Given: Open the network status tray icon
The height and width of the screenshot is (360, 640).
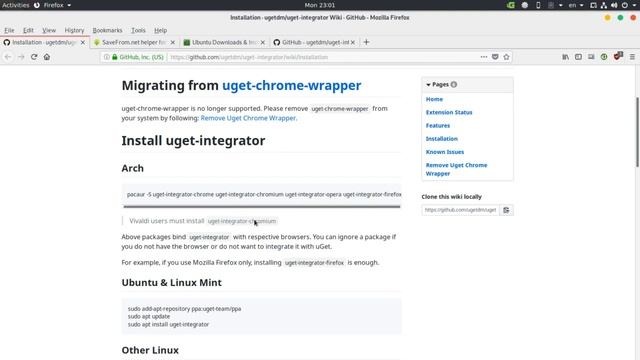Looking at the screenshot, I should (x=604, y=5).
